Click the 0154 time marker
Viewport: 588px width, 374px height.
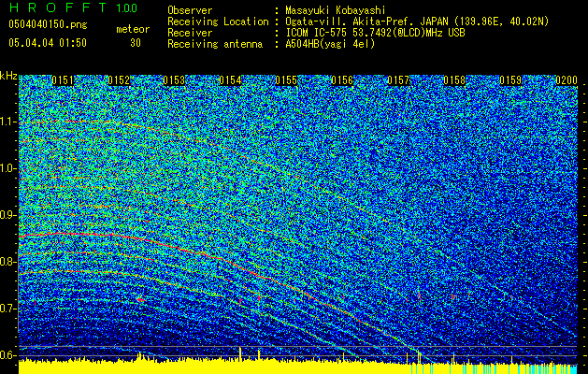230,80
